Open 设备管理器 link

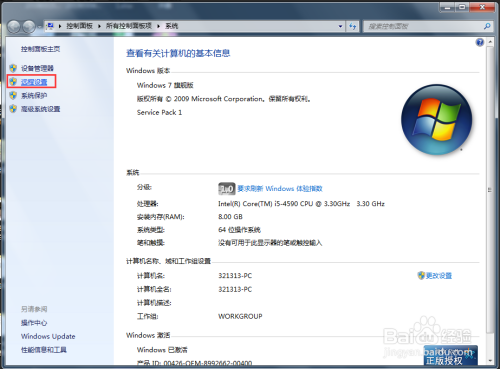pyautogui.click(x=37, y=68)
